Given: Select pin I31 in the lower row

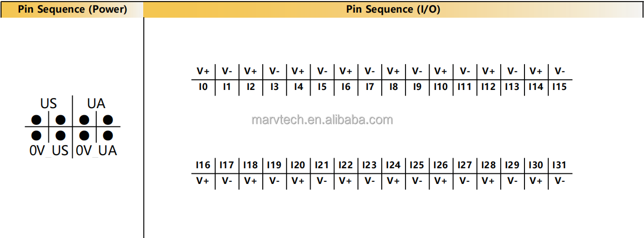Looking at the screenshot, I should 559,165.
